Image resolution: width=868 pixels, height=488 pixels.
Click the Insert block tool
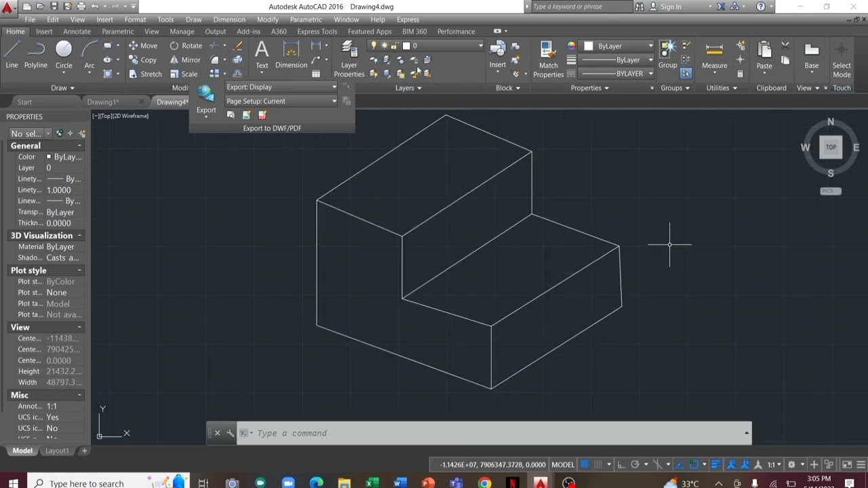tap(498, 56)
